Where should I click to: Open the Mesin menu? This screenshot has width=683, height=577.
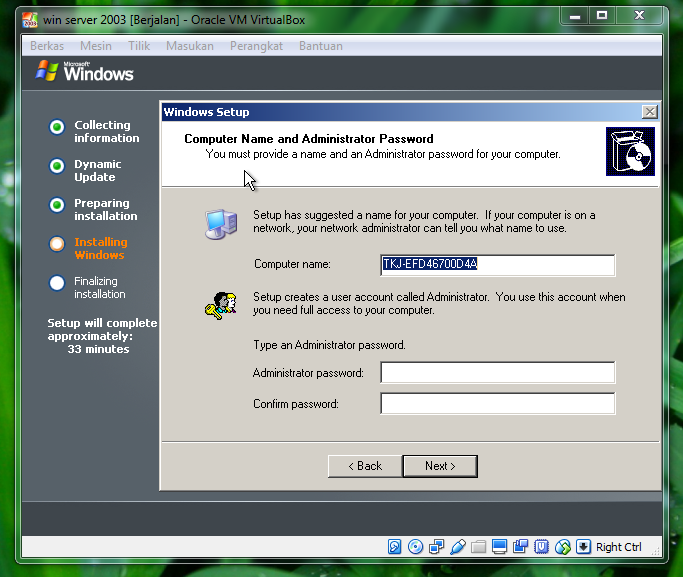coord(96,46)
